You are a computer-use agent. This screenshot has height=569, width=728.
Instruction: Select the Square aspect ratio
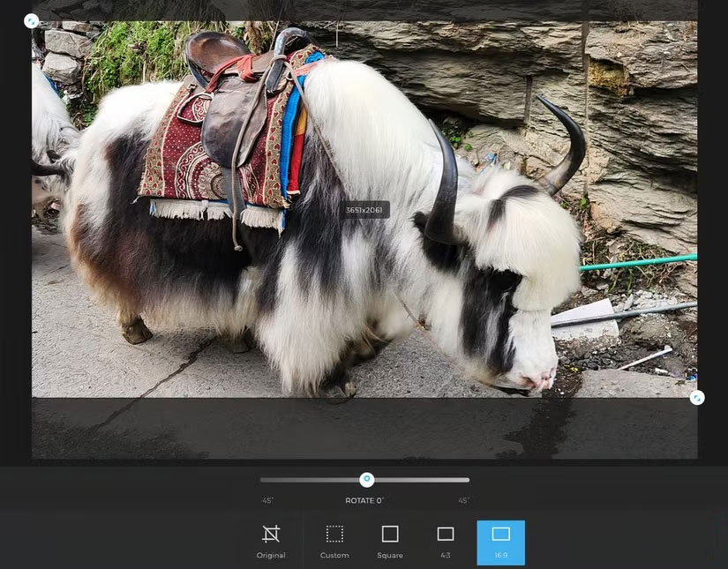click(390, 534)
